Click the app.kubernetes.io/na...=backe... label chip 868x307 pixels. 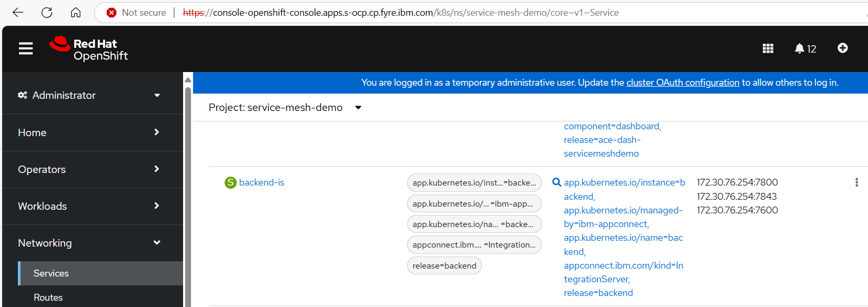pos(474,224)
